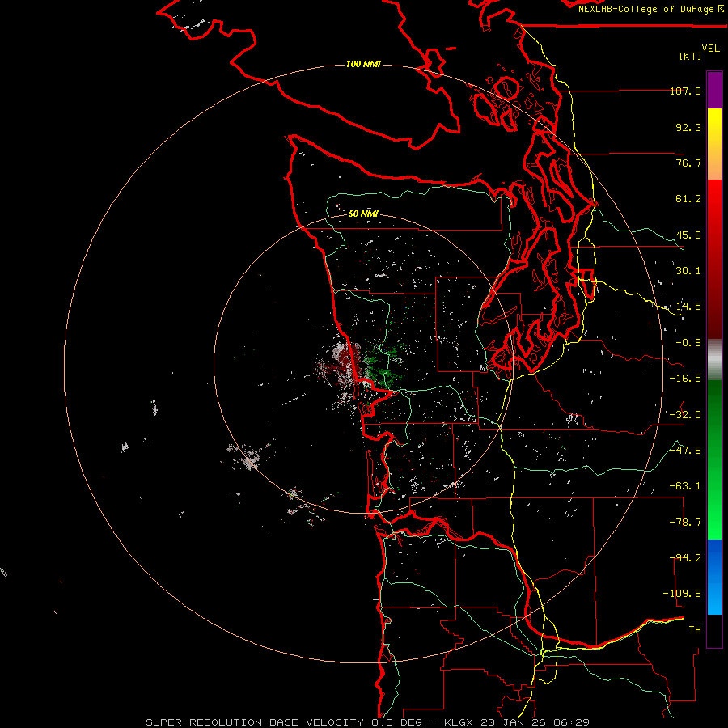The height and width of the screenshot is (728, 728).
Task: Click the 45.6 legend value
Action: pyautogui.click(x=688, y=235)
